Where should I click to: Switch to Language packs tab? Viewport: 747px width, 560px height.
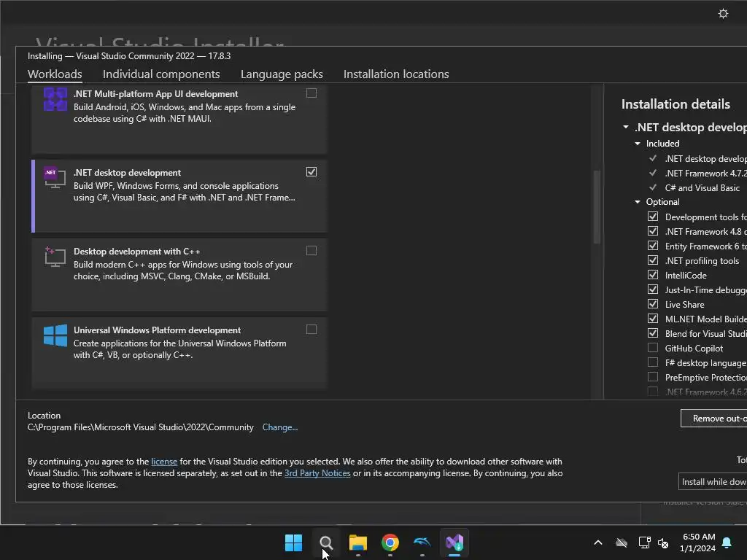282,74
